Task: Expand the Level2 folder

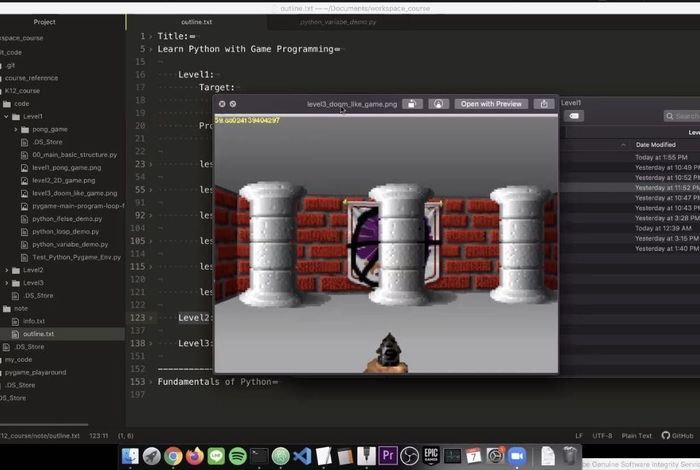Action: tap(6, 270)
